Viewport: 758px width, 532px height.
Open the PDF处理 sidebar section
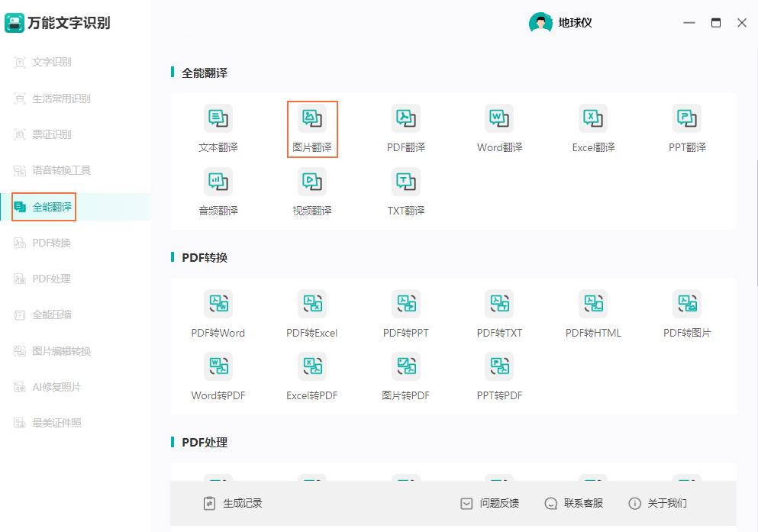(52, 278)
